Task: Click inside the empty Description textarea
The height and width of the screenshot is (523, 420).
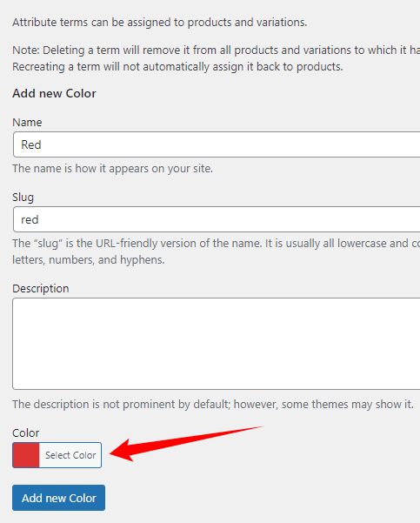Action: (217, 344)
